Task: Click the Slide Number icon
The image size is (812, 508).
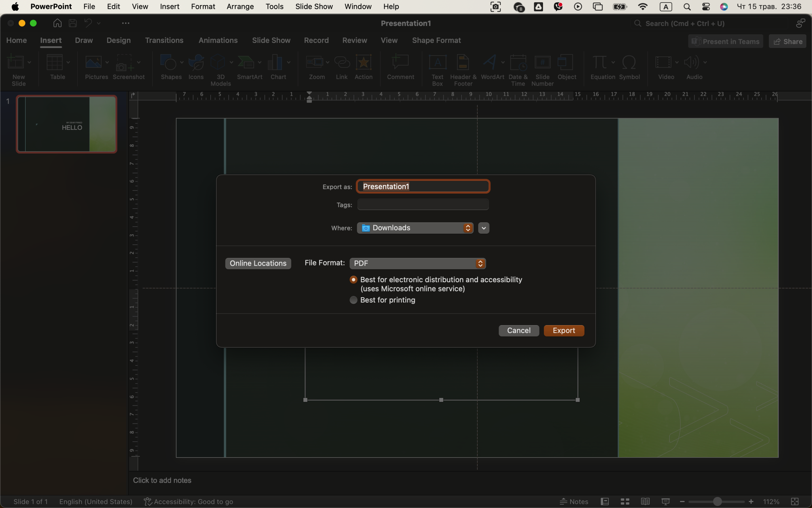Action: tap(542, 62)
